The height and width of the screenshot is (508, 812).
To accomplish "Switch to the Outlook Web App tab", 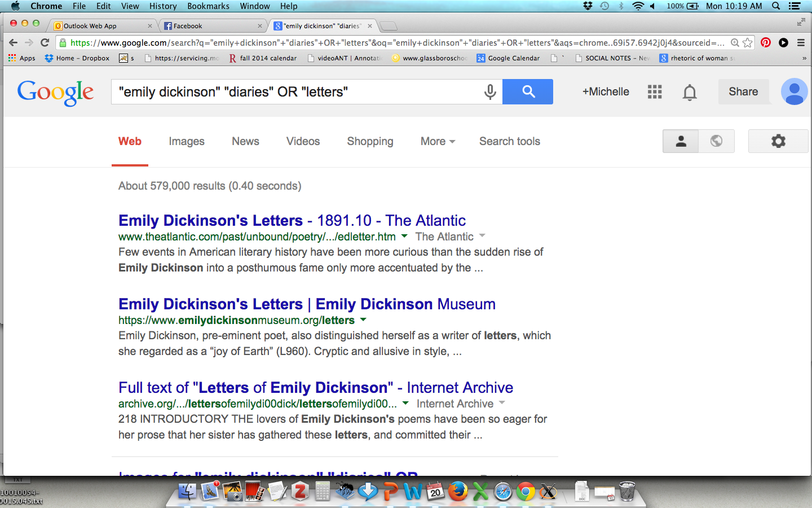I will 101,26.
